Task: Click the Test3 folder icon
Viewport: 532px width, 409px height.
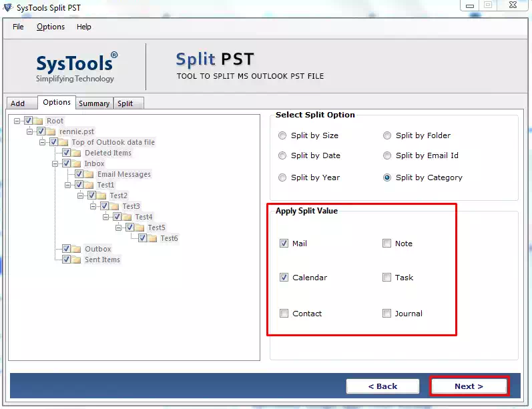Action: tap(114, 206)
